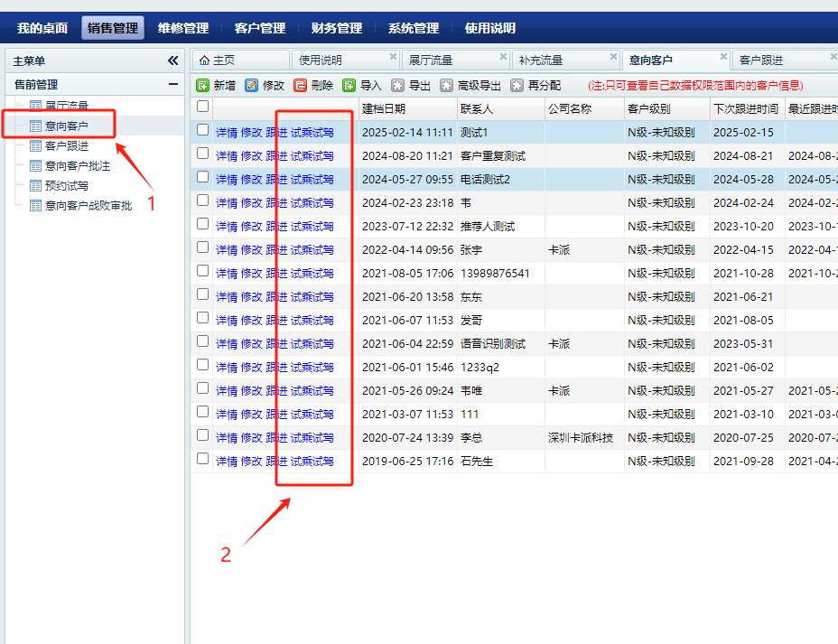The width and height of the screenshot is (838, 644).
Task: Click 详情 link for 客户重复测试 row
Action: tap(227, 156)
